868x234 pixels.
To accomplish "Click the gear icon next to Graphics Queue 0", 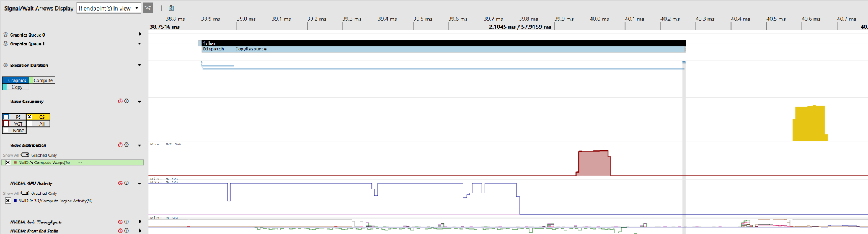I will click(6, 35).
